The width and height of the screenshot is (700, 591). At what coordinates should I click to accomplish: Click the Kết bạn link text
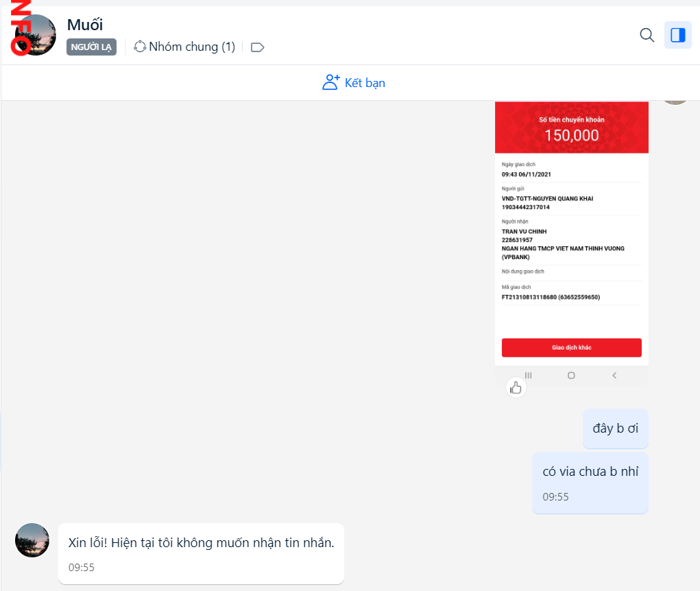click(x=365, y=83)
